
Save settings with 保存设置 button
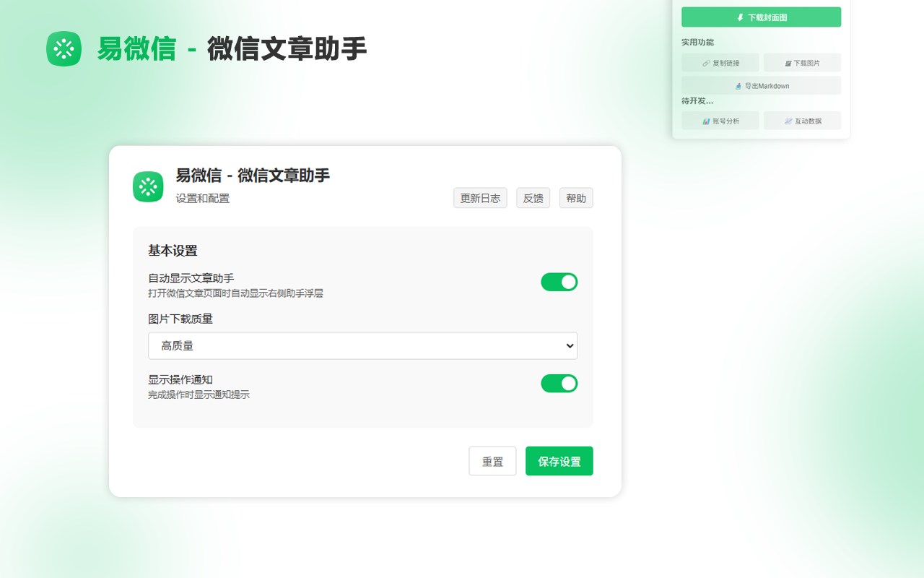pos(559,461)
